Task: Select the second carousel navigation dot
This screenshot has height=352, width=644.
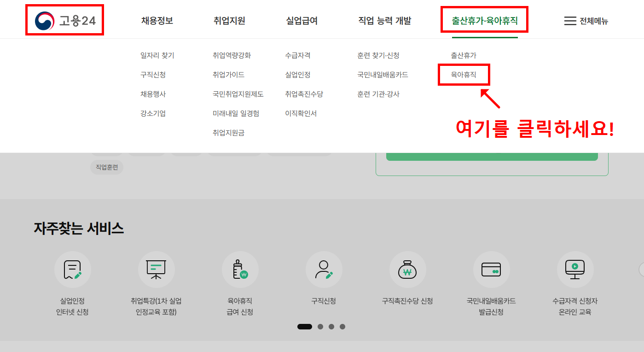Action: click(x=320, y=326)
